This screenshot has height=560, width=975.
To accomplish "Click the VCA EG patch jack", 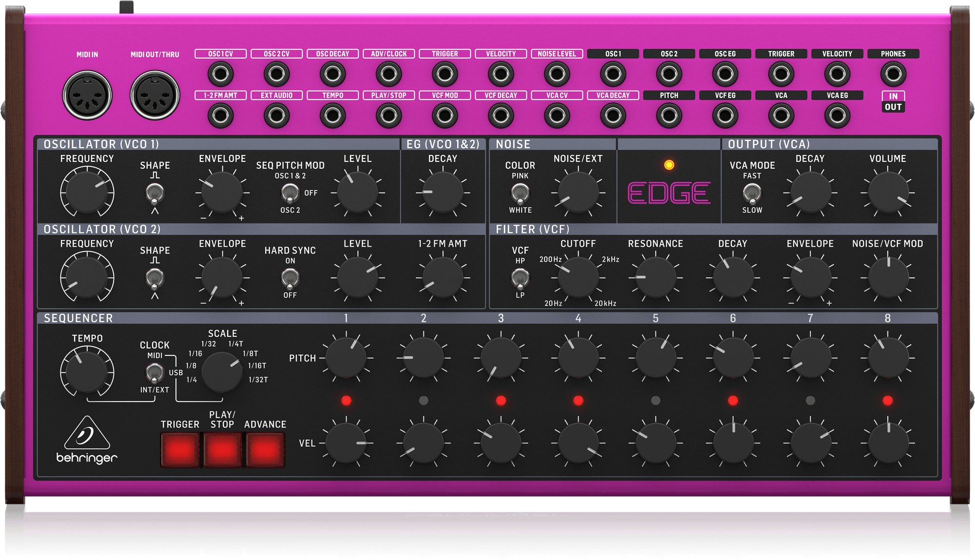I will click(837, 116).
